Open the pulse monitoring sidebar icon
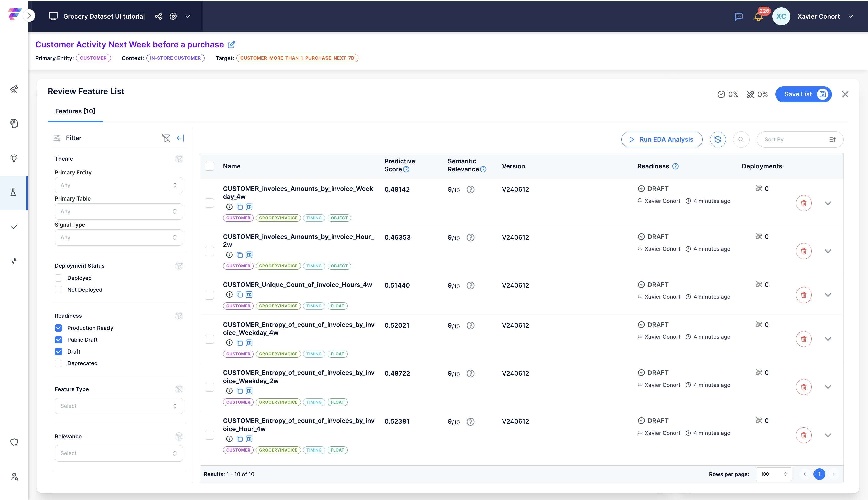The width and height of the screenshot is (868, 500). click(x=14, y=261)
